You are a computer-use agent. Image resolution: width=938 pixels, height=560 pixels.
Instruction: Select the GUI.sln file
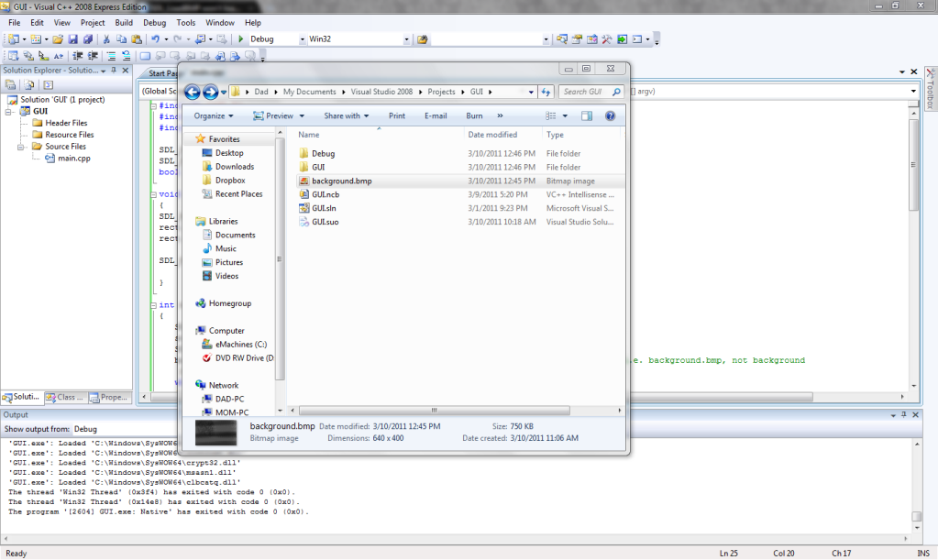point(324,209)
